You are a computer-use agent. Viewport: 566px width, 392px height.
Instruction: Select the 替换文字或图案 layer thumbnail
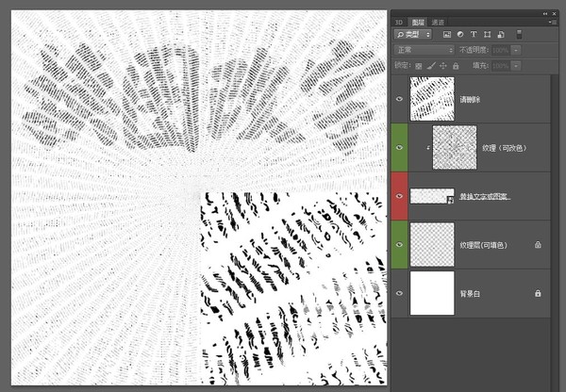point(432,196)
